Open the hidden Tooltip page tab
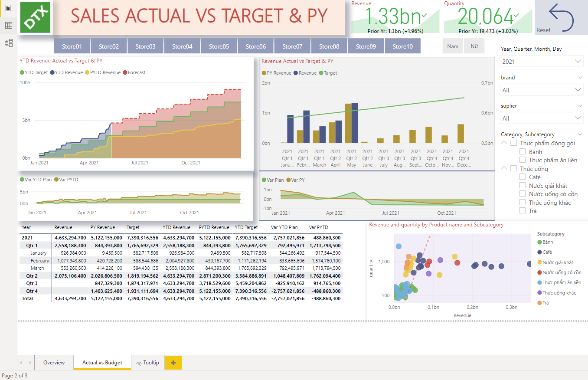This screenshot has height=380, width=588. [x=147, y=363]
